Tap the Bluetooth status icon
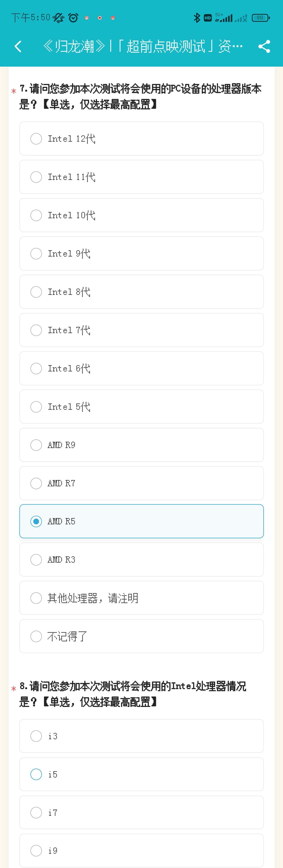Image resolution: width=283 pixels, height=868 pixels. click(x=197, y=18)
